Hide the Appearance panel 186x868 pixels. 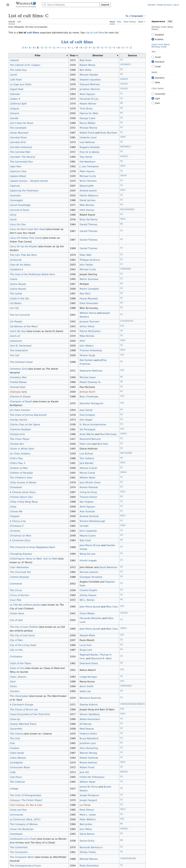point(170,21)
